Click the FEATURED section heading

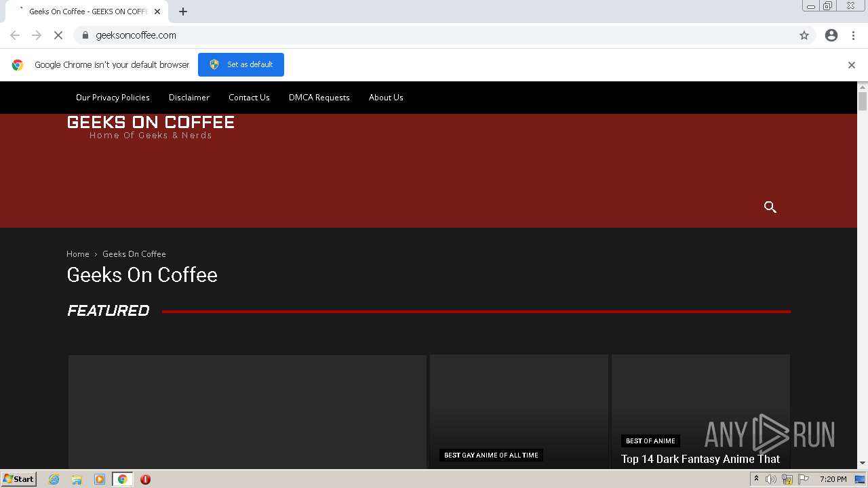click(x=108, y=310)
